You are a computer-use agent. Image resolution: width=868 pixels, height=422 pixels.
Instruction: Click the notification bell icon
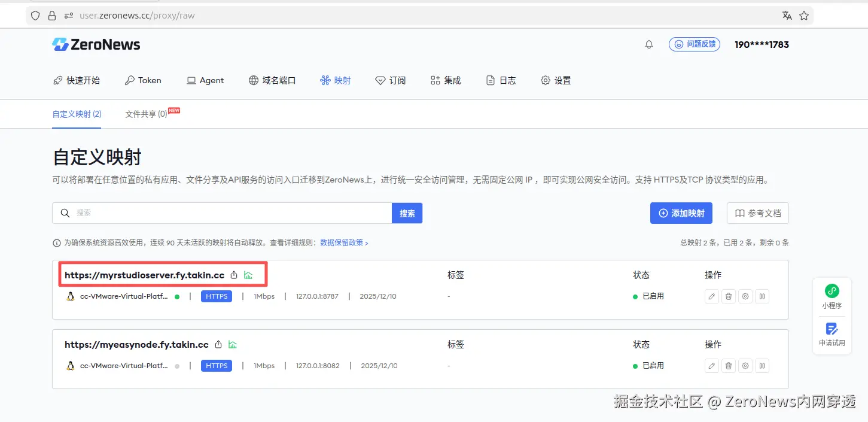click(649, 45)
